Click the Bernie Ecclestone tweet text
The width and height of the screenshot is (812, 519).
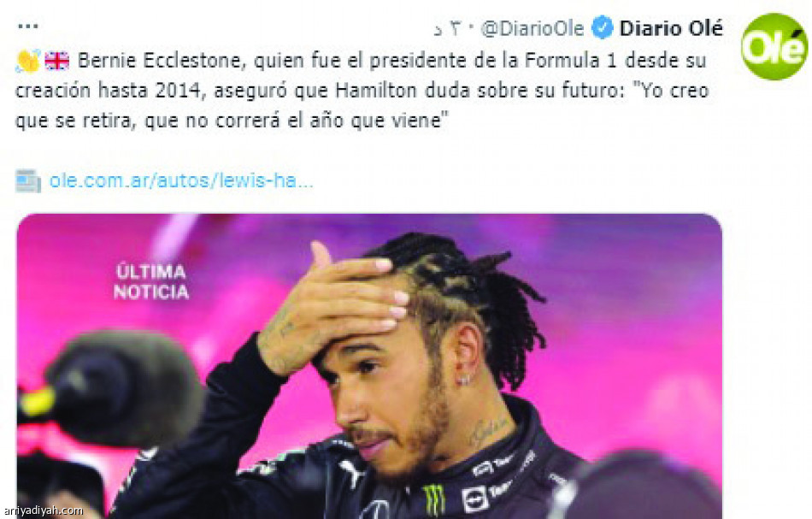pos(362,91)
